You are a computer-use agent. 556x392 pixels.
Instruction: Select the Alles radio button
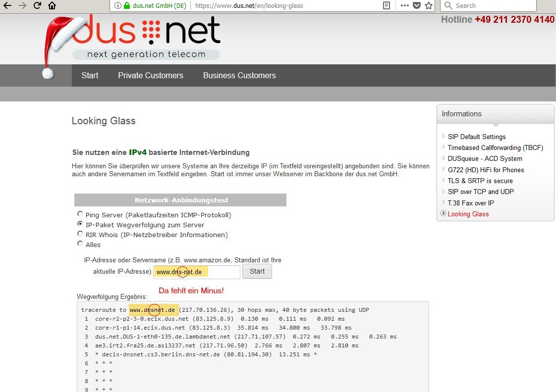point(80,244)
